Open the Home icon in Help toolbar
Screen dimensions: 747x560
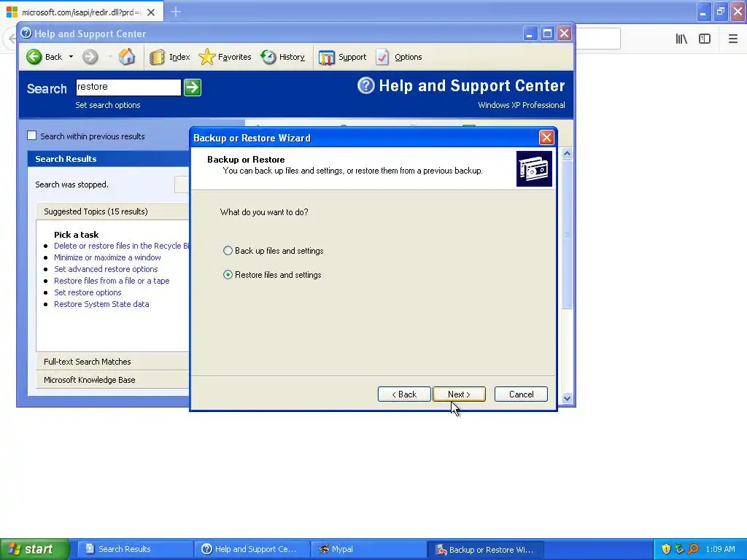[x=127, y=57]
